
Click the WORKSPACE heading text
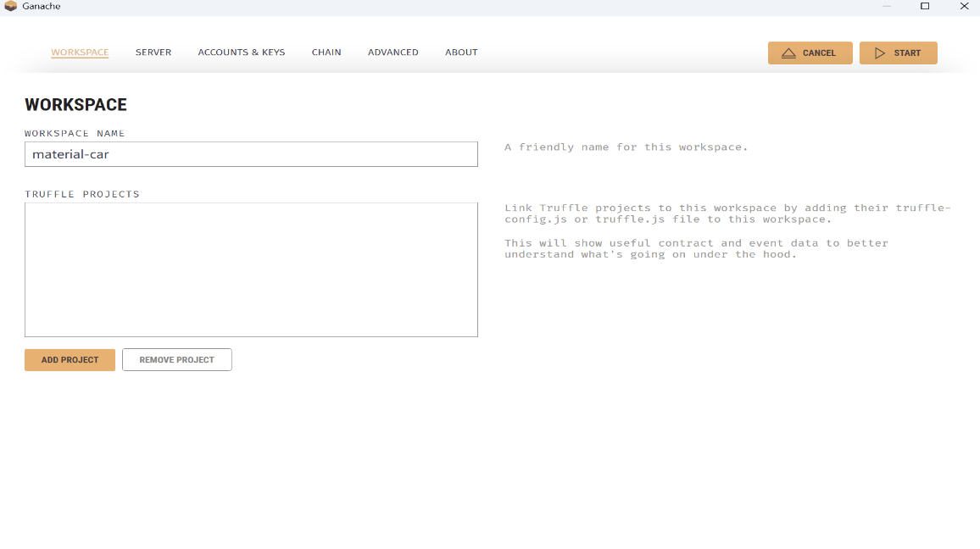tap(75, 105)
